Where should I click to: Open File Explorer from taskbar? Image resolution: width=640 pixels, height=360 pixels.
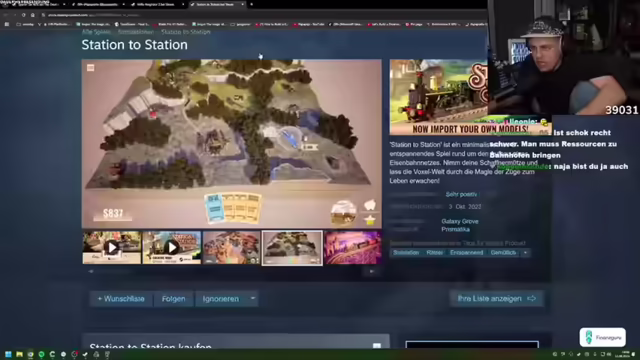(19, 354)
